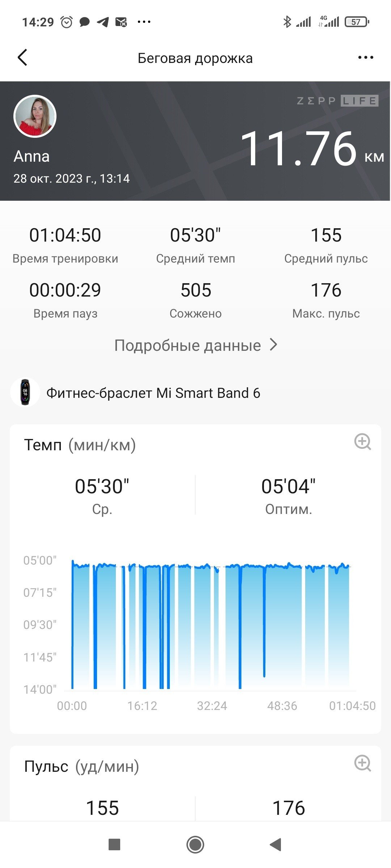This screenshot has height=868, width=391.
Task: Select the 11.76 км distance figure
Action: pyautogui.click(x=312, y=149)
